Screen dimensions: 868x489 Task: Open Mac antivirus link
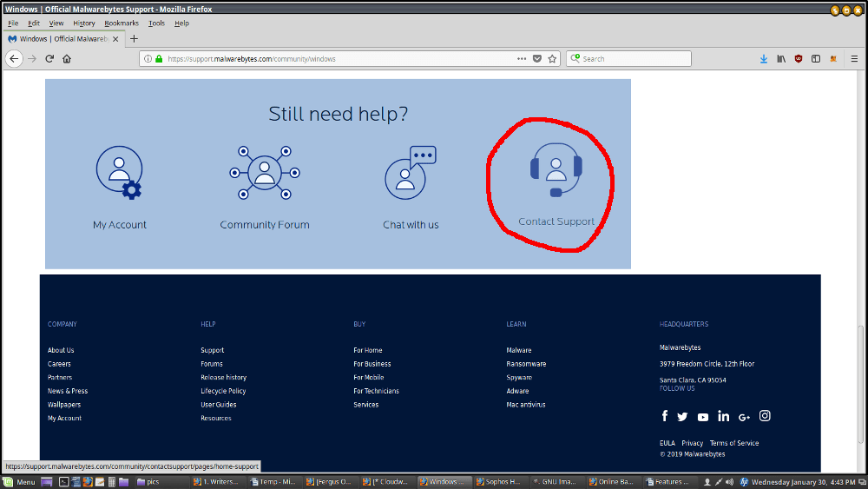(x=526, y=405)
